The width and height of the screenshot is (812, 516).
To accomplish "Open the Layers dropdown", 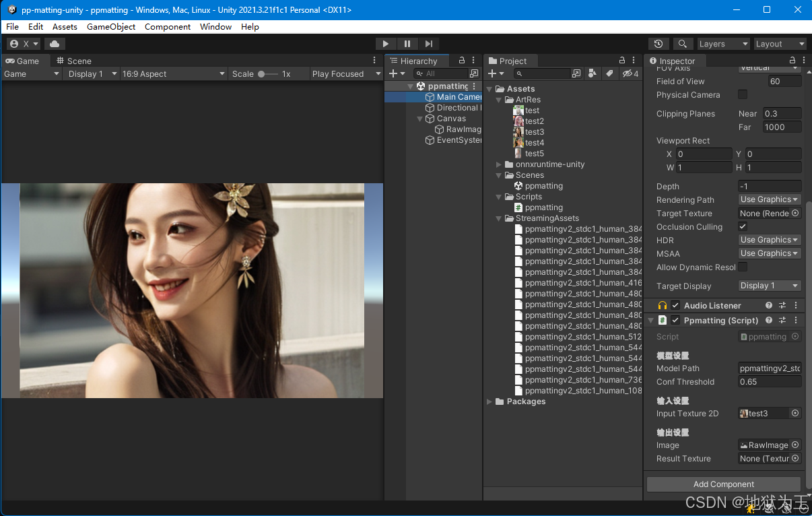I will [723, 44].
